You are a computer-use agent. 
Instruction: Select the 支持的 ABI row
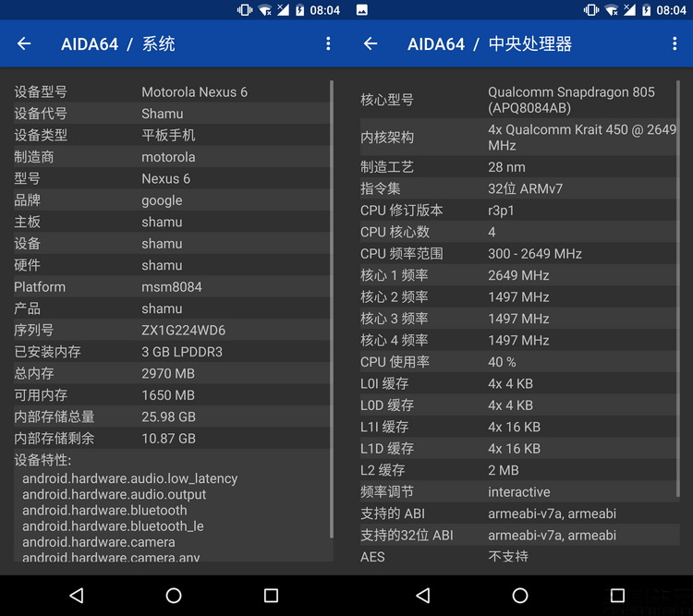pyautogui.click(x=519, y=513)
